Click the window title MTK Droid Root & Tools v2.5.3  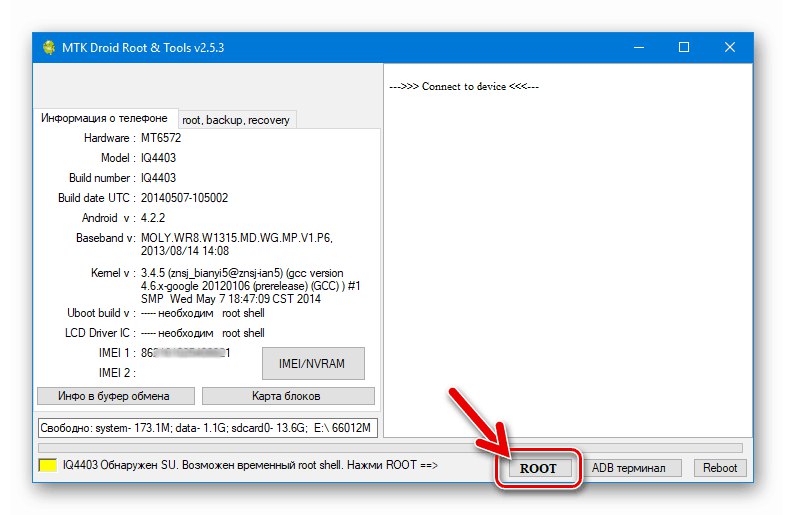pyautogui.click(x=143, y=48)
